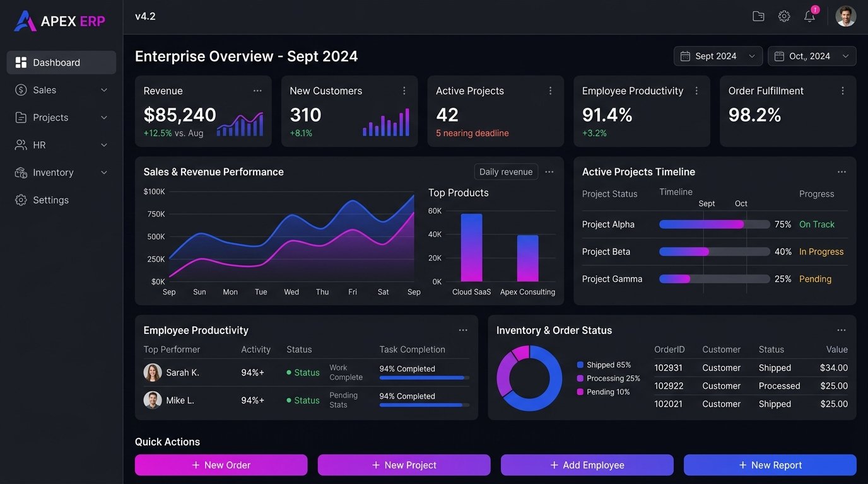868x484 pixels.
Task: Click the Cloud SaaS bar in Top Products
Action: [472, 248]
